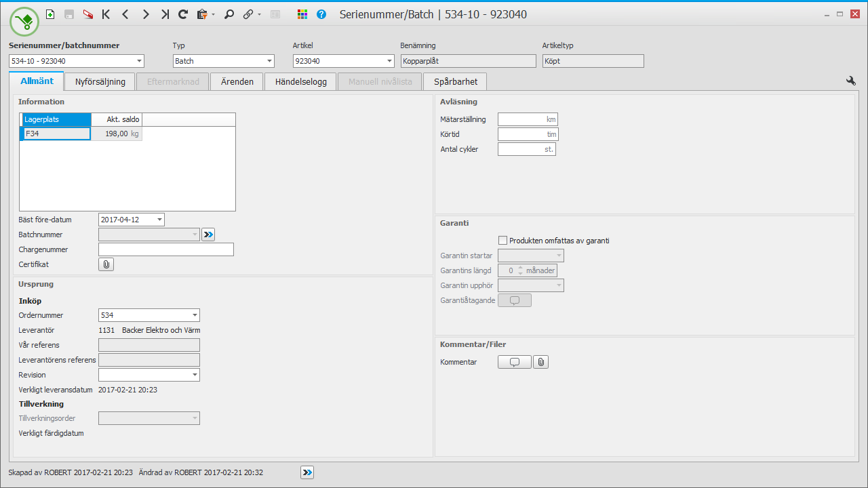This screenshot has height=488, width=868.
Task: Click the Artikeltyp field Köpt
Action: tap(593, 61)
